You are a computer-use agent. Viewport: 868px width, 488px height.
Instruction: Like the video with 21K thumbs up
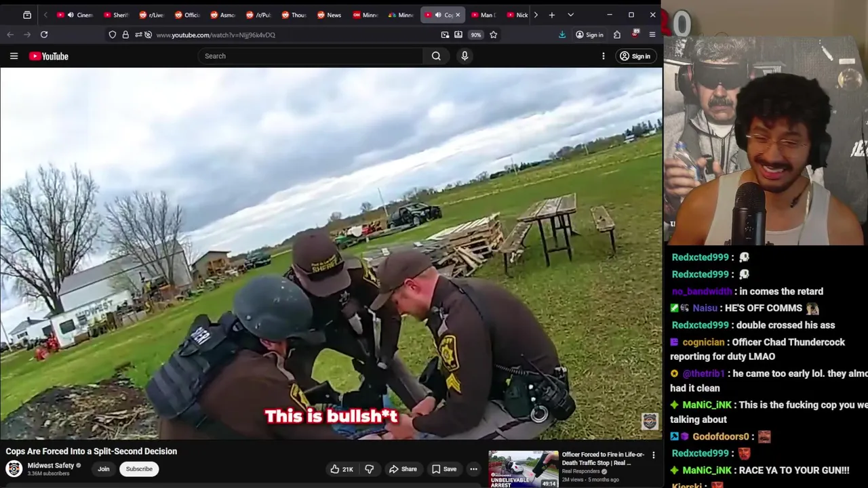coord(342,469)
